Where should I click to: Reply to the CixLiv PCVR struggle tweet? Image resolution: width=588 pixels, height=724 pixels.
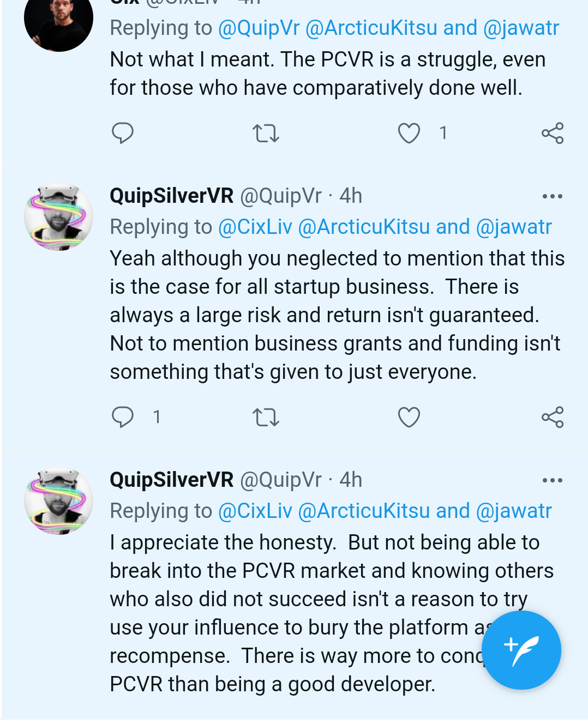pos(123,133)
